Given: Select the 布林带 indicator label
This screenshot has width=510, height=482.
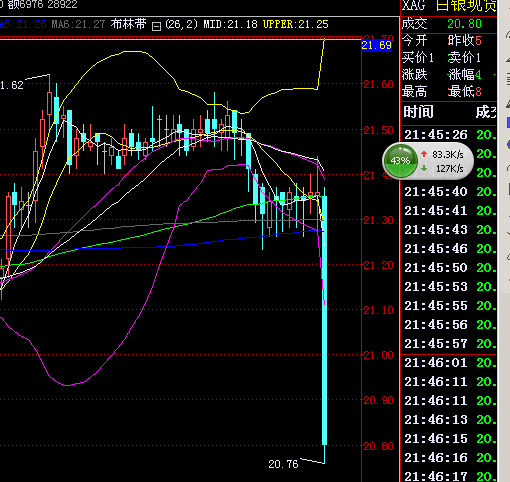Looking at the screenshot, I should pos(128,24).
